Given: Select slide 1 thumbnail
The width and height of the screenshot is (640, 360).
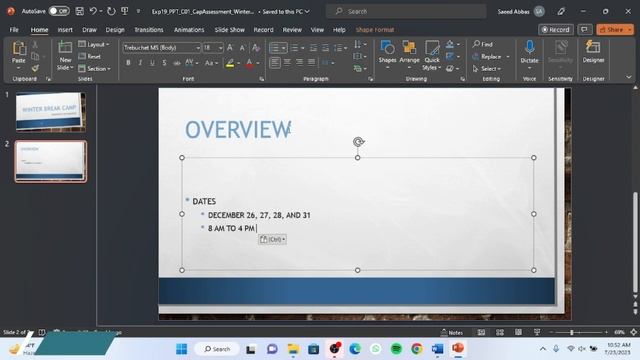Looking at the screenshot, I should (51, 111).
